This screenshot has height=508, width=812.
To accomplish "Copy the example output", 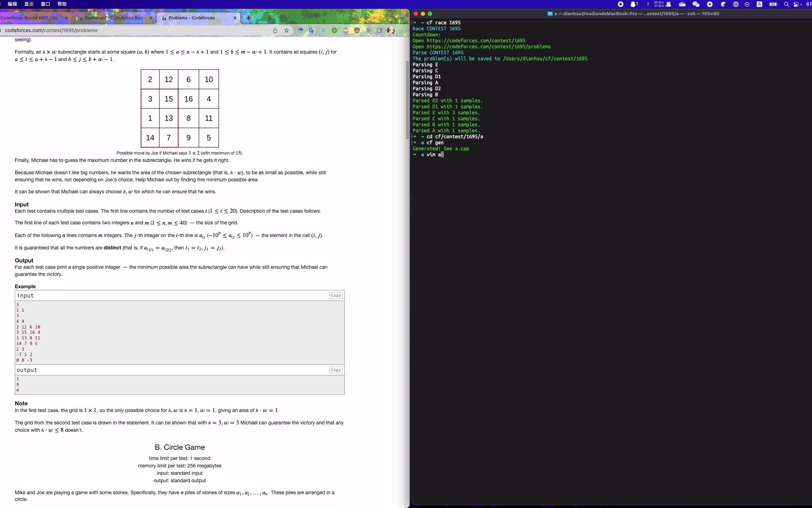I will [336, 370].
